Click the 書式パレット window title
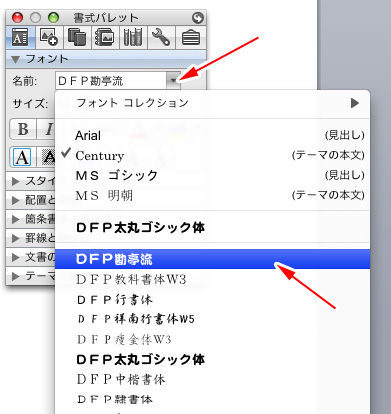 pyautogui.click(x=106, y=18)
